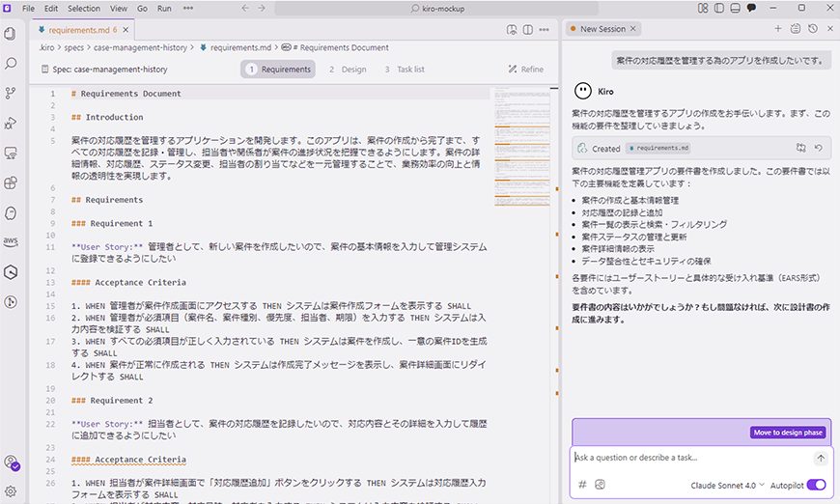Image resolution: width=840 pixels, height=504 pixels.
Task: Click the view changes icon on the Created card
Action: pyautogui.click(x=800, y=148)
